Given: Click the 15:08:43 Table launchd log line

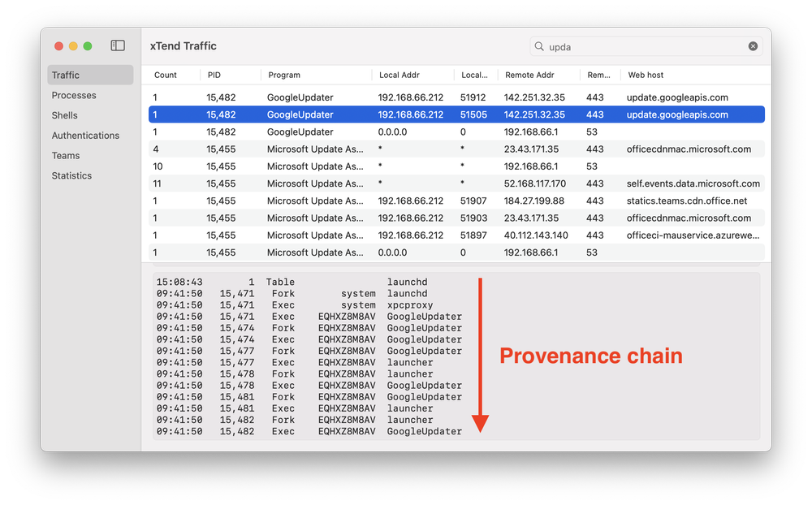Looking at the screenshot, I should tap(292, 282).
